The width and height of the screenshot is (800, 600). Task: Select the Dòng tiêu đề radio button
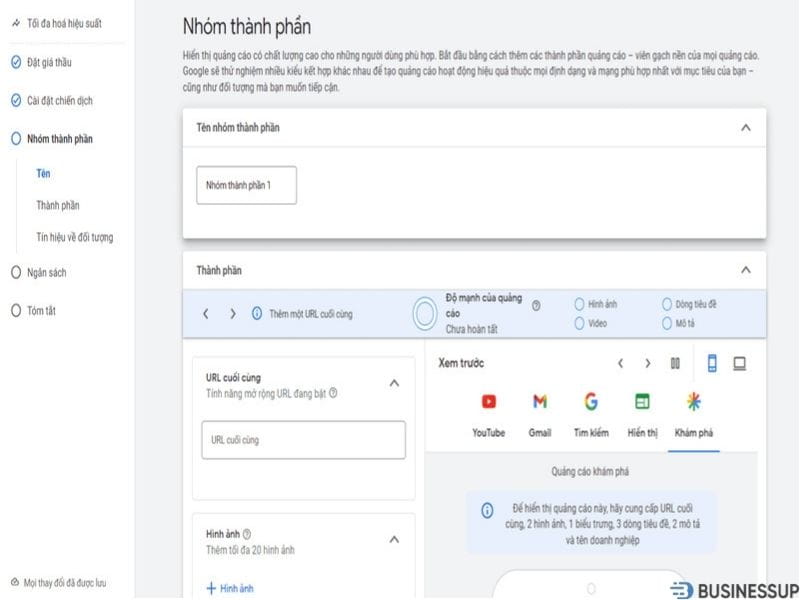point(667,303)
